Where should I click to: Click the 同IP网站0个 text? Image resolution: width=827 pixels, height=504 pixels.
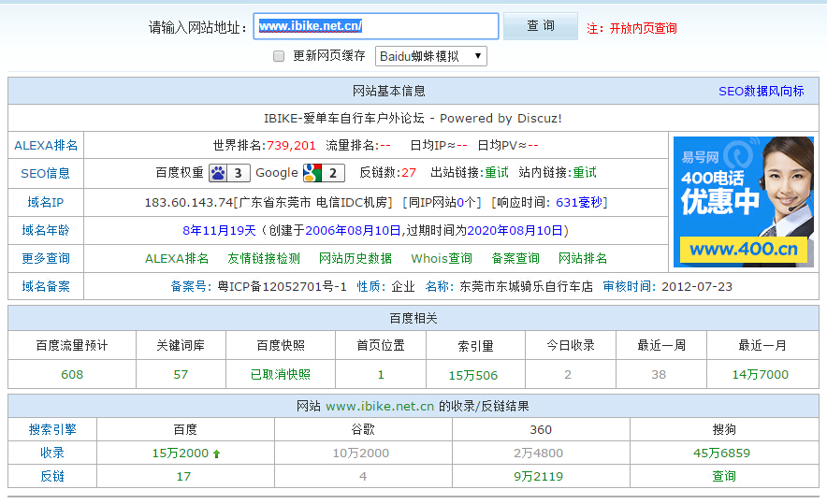pyautogui.click(x=442, y=203)
